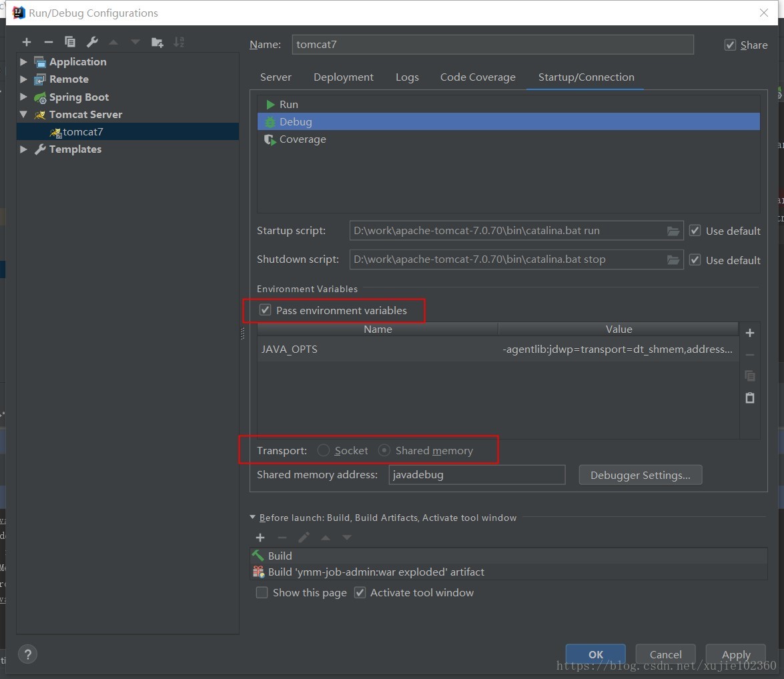Viewport: 784px width, 679px height.
Task: Copy configuration icon in left toolbar
Action: (x=70, y=42)
